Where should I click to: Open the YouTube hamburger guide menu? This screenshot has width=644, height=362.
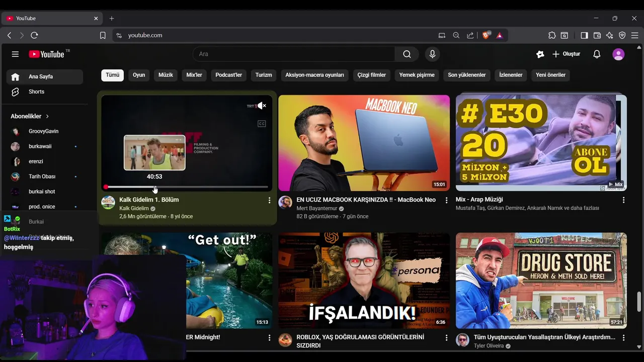point(15,54)
